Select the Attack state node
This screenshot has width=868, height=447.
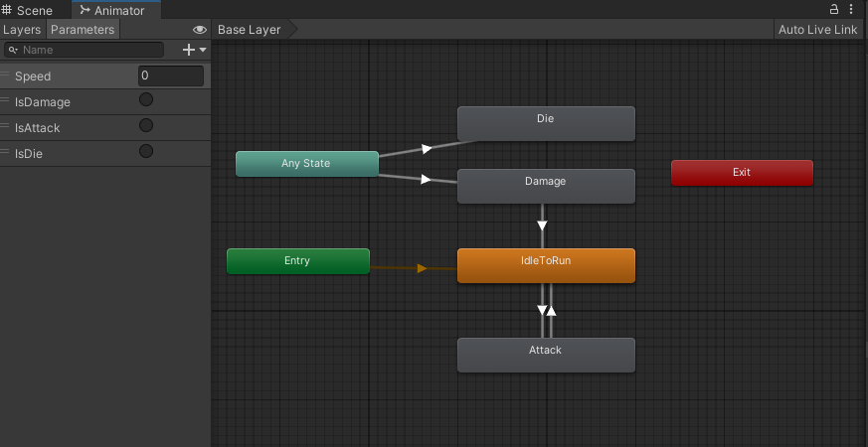pyautogui.click(x=546, y=356)
